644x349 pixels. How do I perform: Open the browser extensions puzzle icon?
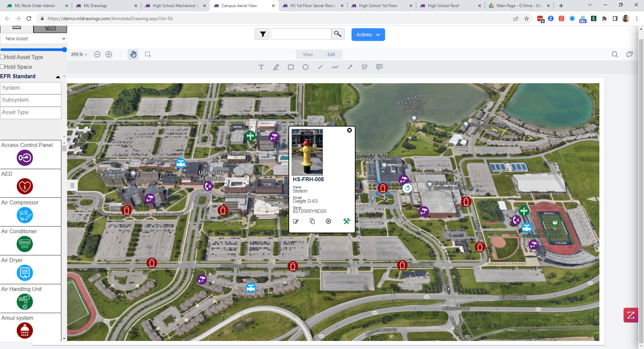pyautogui.click(x=604, y=18)
